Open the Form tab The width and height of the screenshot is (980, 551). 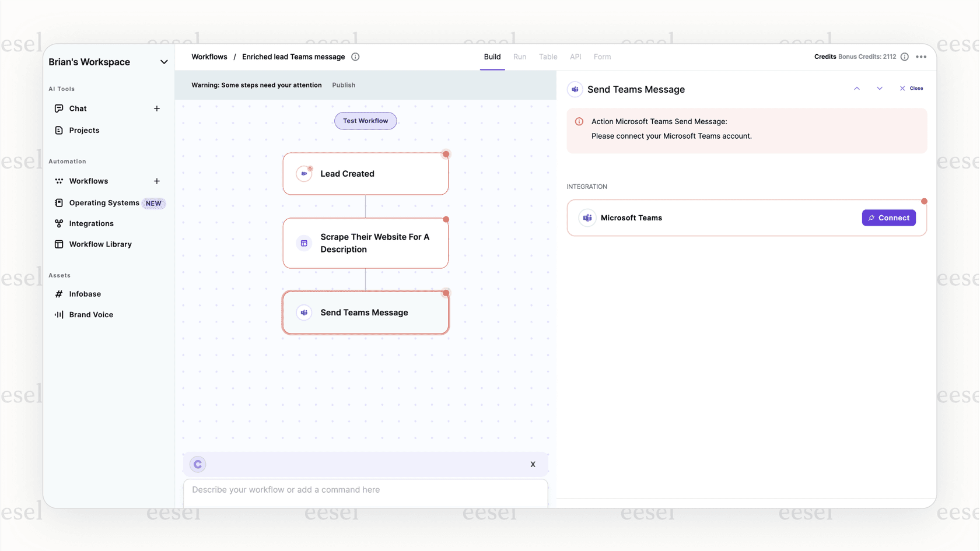click(602, 57)
